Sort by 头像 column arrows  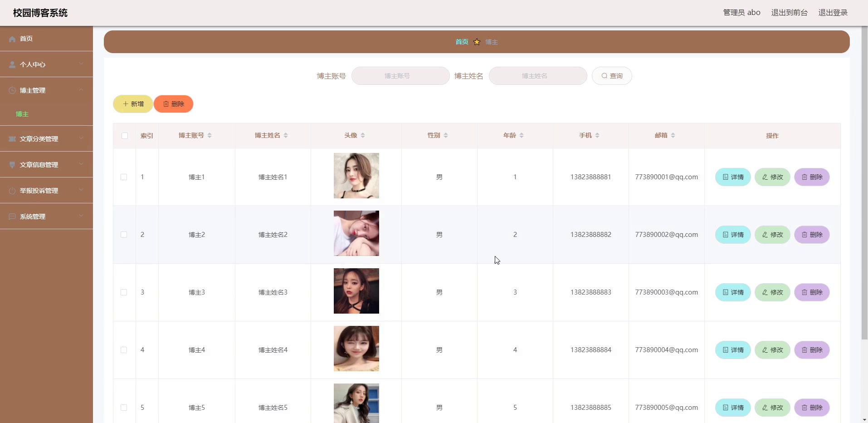(x=363, y=135)
